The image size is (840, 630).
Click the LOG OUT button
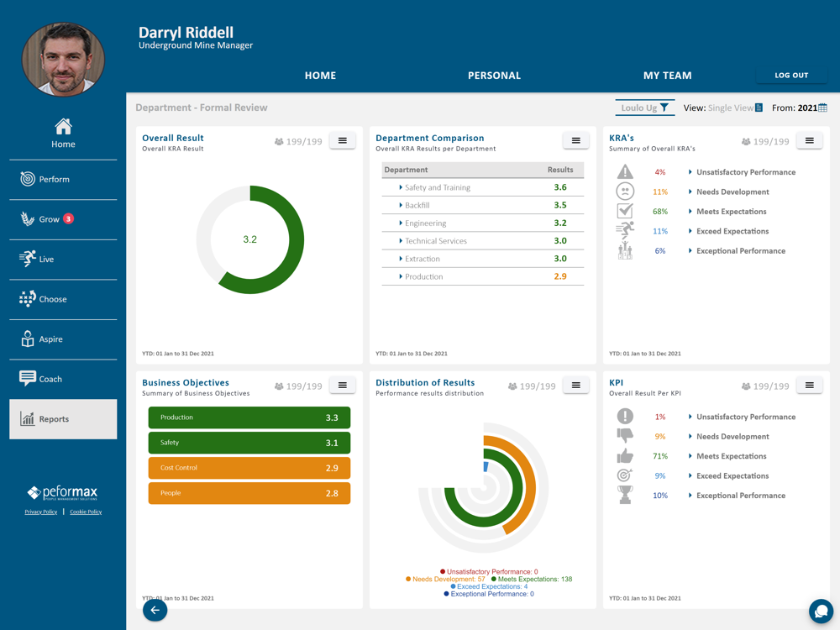pos(791,76)
